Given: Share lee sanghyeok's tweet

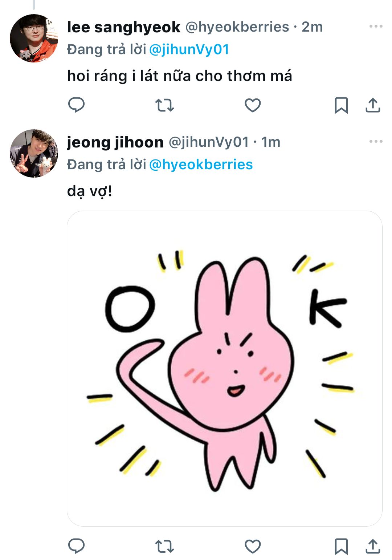Looking at the screenshot, I should [373, 105].
